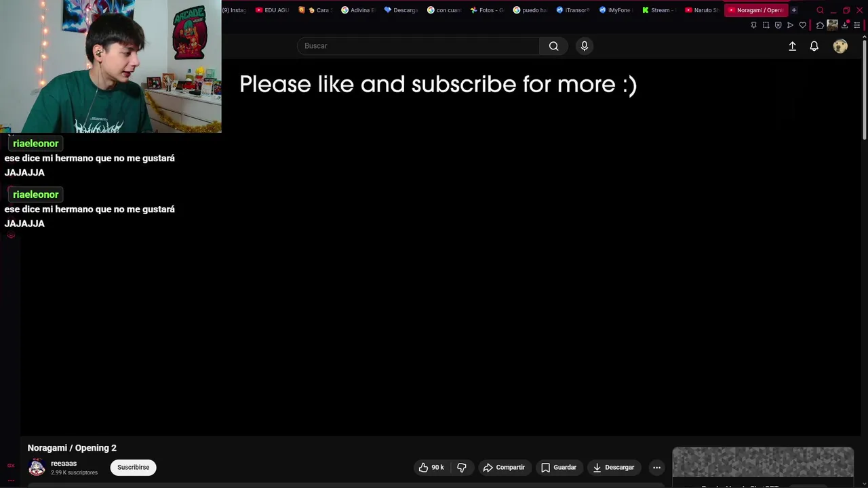
Task: Click the 'Noragami / Opening 2' video title
Action: click(x=72, y=448)
